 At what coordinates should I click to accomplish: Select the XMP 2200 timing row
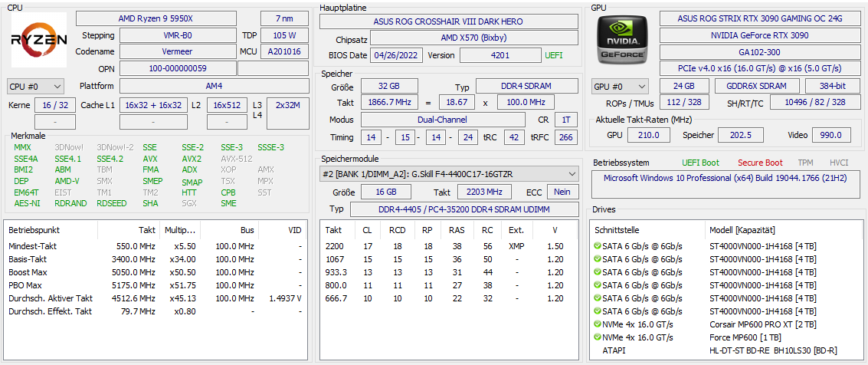click(x=449, y=246)
